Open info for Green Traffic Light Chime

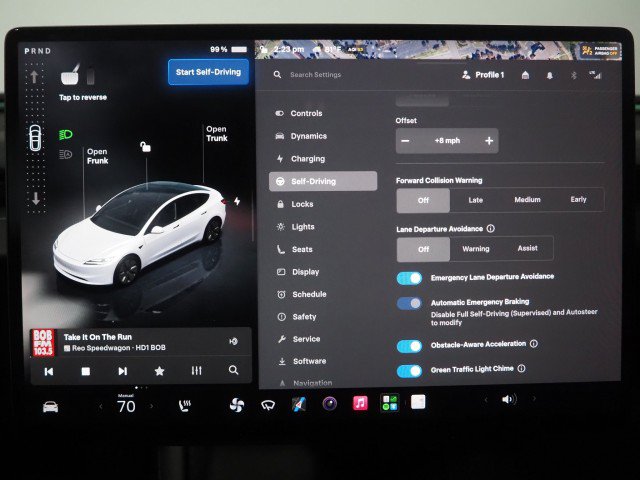tap(522, 369)
